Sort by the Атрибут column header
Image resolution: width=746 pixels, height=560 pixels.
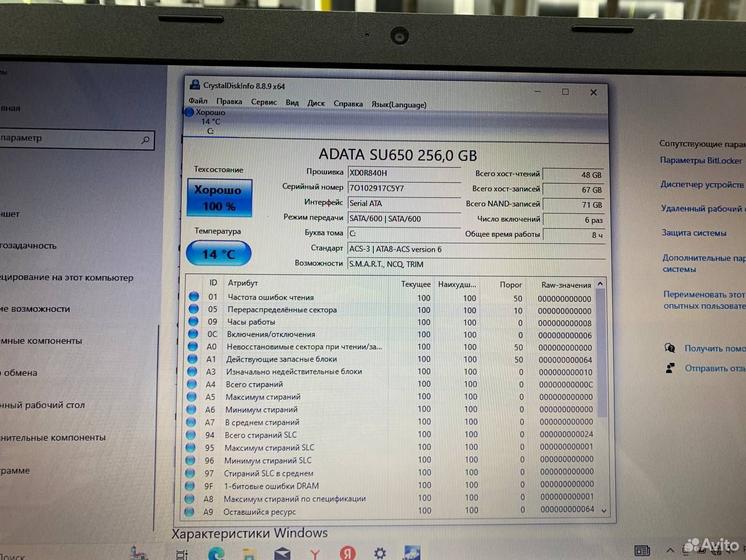(243, 283)
